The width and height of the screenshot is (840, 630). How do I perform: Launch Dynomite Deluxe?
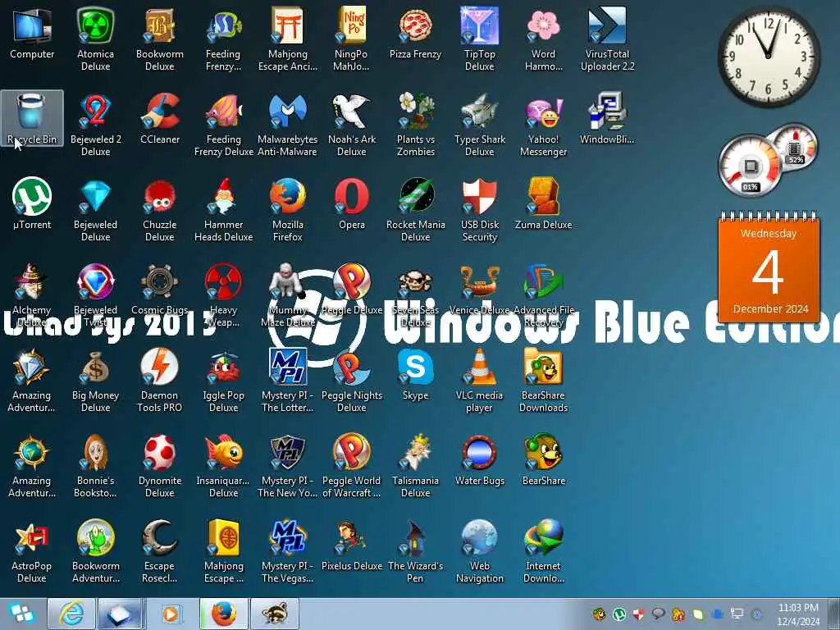160,466
